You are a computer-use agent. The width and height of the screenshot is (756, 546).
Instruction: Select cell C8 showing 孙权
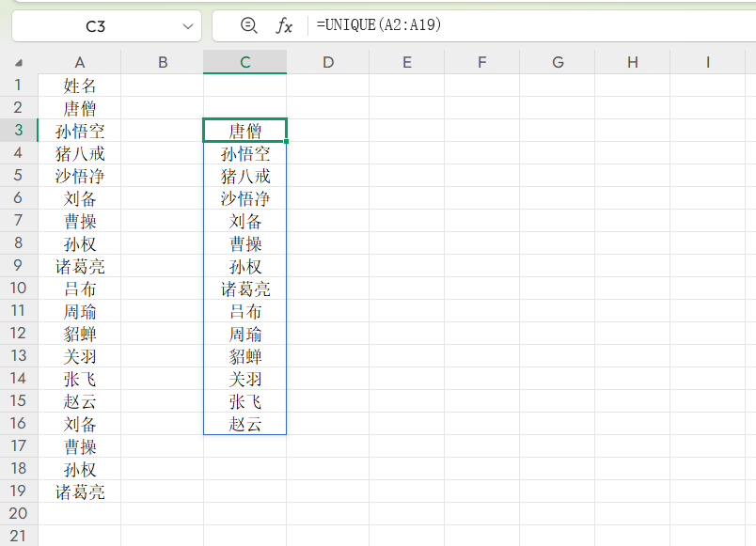pyautogui.click(x=244, y=243)
